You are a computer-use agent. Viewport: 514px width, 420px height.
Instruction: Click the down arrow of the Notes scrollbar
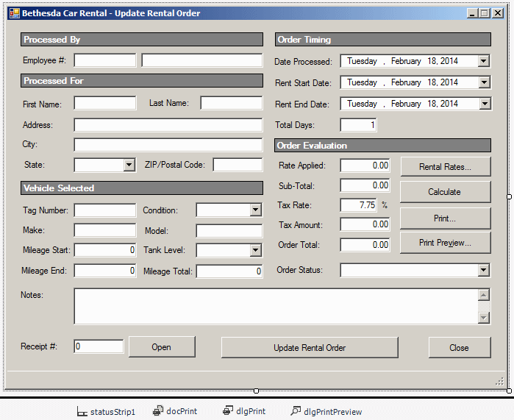click(x=484, y=317)
